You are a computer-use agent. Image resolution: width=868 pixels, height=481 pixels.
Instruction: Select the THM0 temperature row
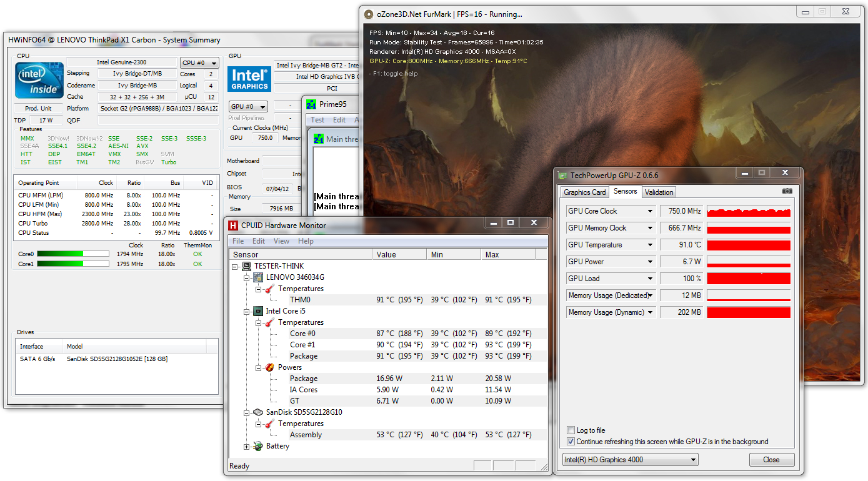(x=387, y=300)
